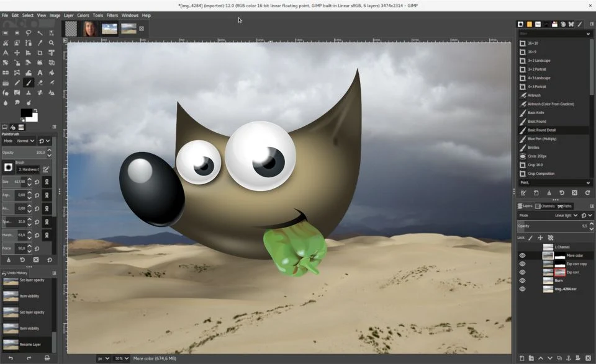Edit the current brush in tool options

pos(46,169)
